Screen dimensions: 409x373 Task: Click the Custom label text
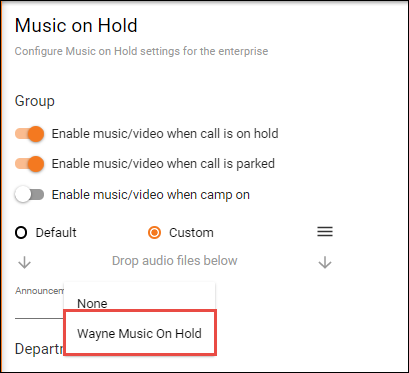pos(191,233)
